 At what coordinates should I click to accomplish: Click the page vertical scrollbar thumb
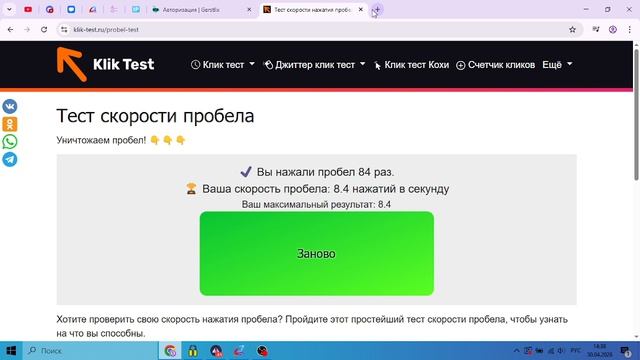pos(636,114)
